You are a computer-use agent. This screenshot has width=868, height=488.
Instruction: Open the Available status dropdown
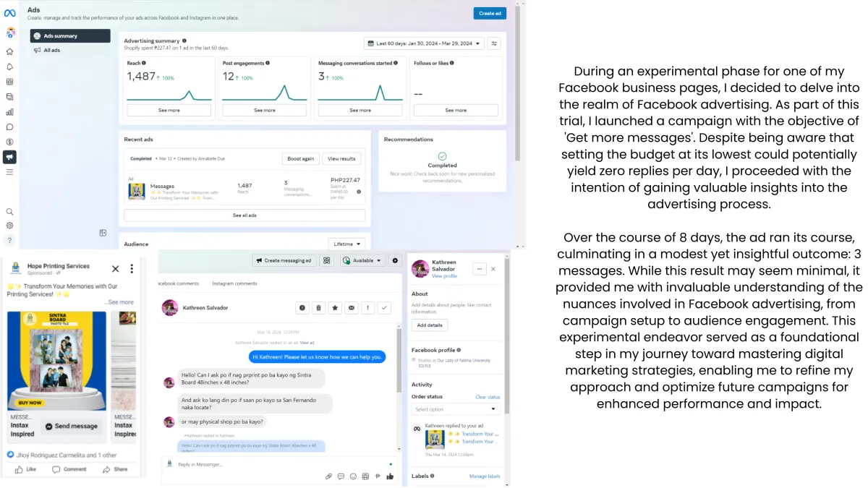click(362, 260)
